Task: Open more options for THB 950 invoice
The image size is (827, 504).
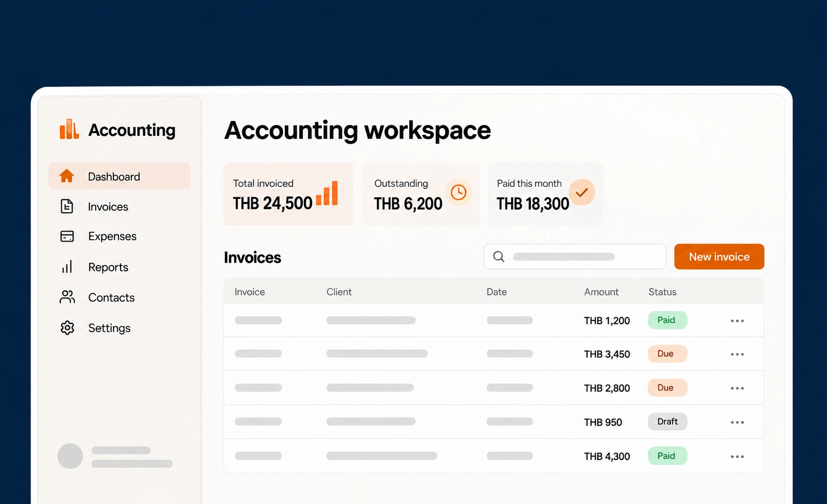Action: [x=737, y=422]
